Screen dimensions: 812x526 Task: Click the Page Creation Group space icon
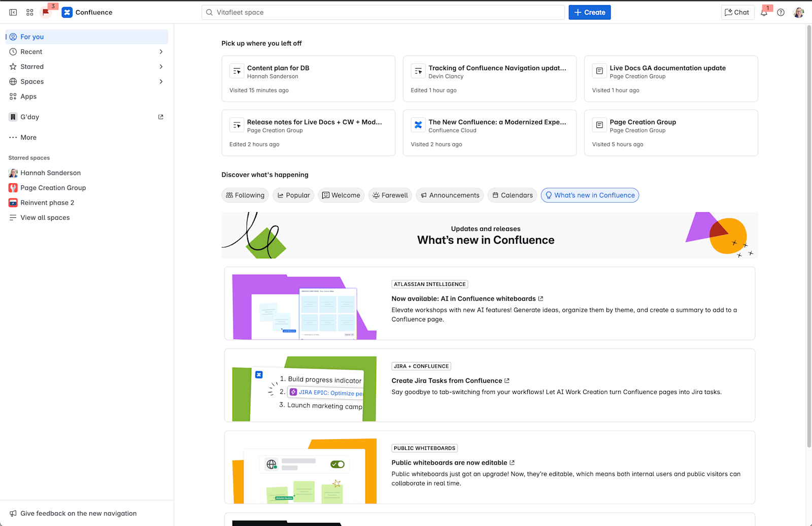[x=13, y=188]
